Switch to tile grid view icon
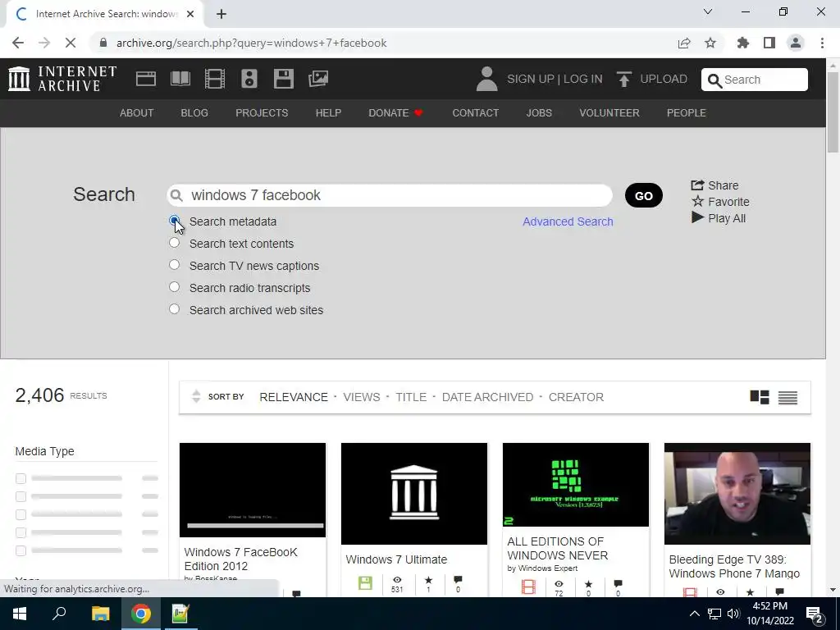The height and width of the screenshot is (630, 840). pyautogui.click(x=760, y=397)
